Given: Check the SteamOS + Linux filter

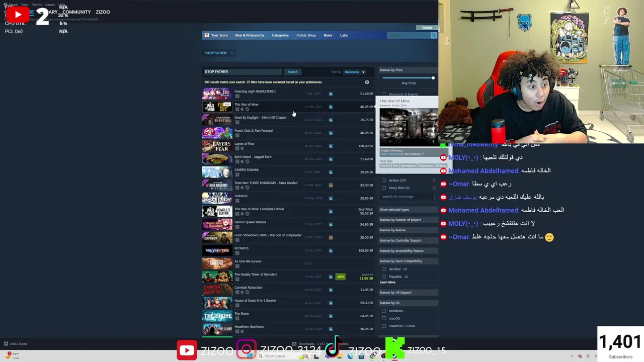Looking at the screenshot, I should 384,326.
